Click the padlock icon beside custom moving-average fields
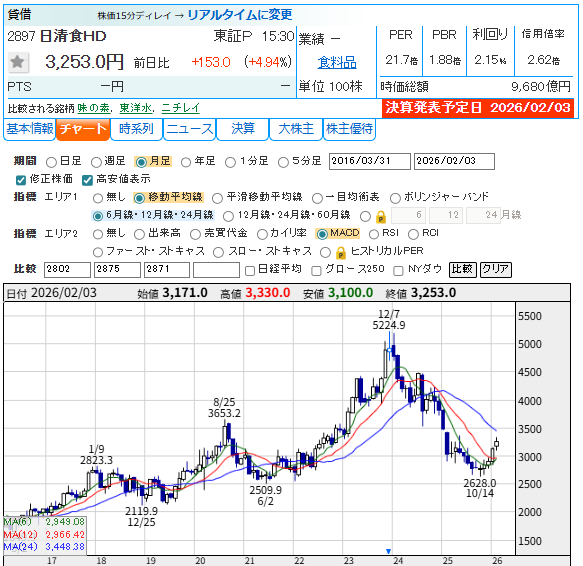583x566 pixels. [381, 216]
